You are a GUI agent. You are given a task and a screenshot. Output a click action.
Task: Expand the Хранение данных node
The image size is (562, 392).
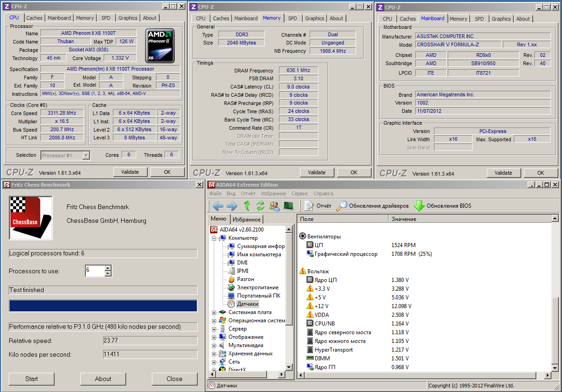click(214, 354)
